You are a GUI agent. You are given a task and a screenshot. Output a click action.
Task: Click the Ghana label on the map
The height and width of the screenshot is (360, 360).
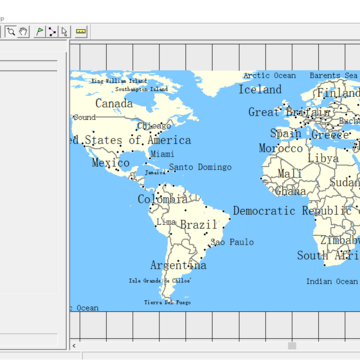tap(290, 191)
